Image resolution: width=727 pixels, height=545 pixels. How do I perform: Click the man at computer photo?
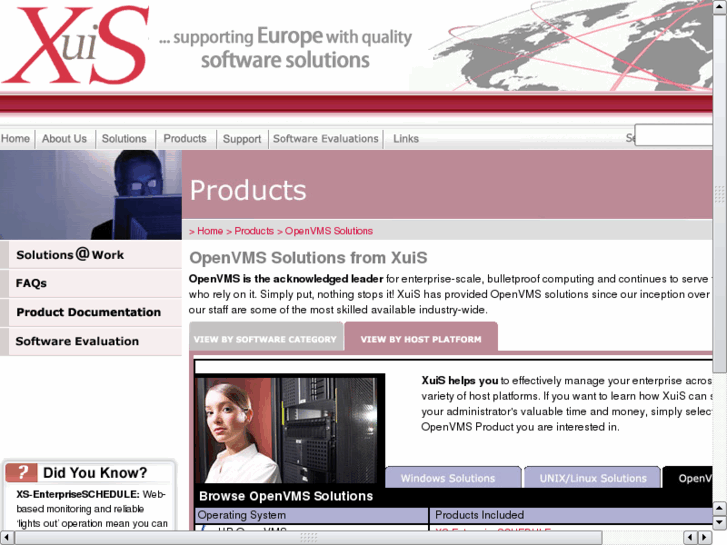[91, 195]
